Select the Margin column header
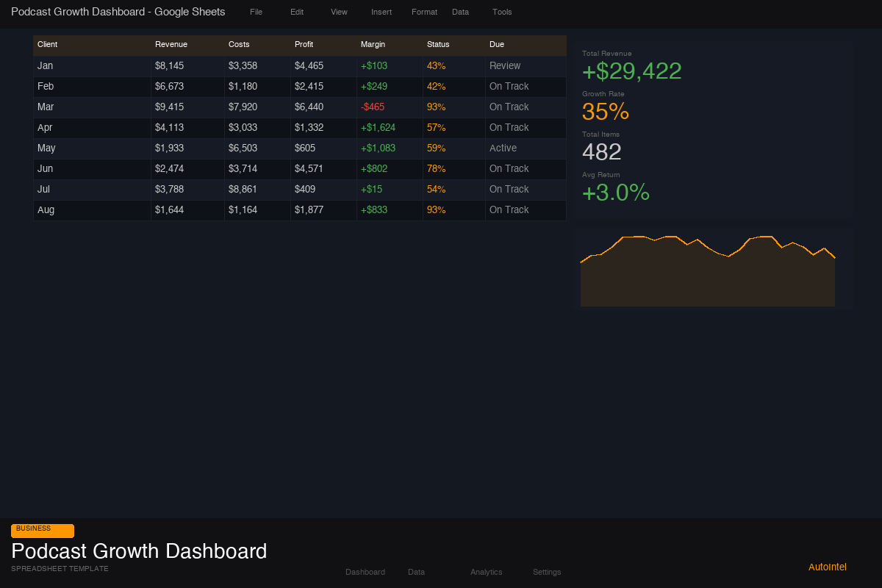The height and width of the screenshot is (588, 882). [390, 45]
